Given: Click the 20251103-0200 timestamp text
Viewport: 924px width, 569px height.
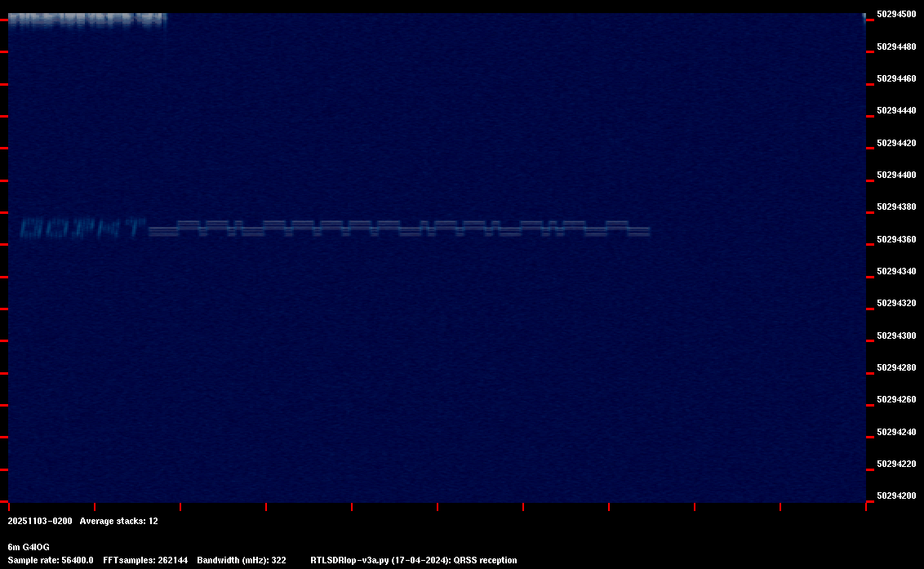Looking at the screenshot, I should pyautogui.click(x=40, y=521).
